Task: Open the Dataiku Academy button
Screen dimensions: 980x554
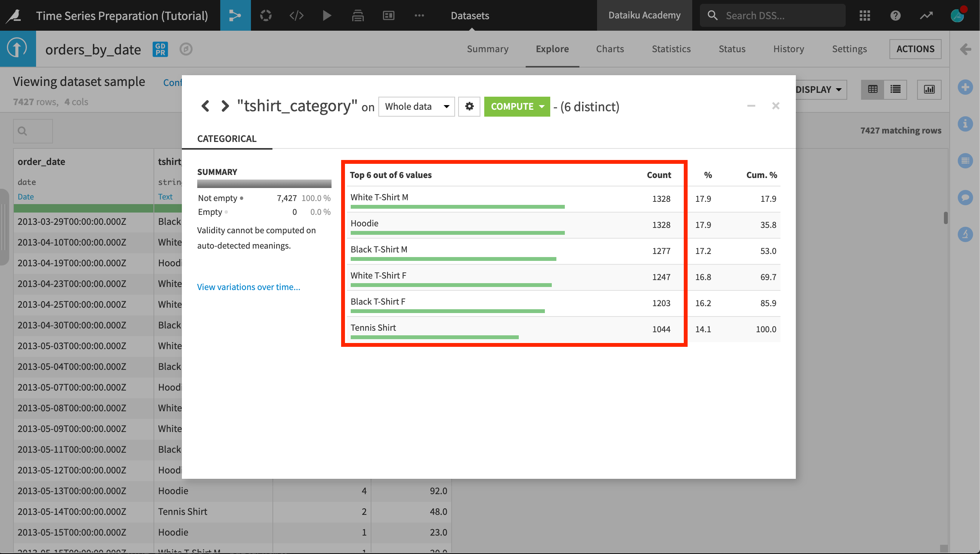Action: pyautogui.click(x=644, y=15)
